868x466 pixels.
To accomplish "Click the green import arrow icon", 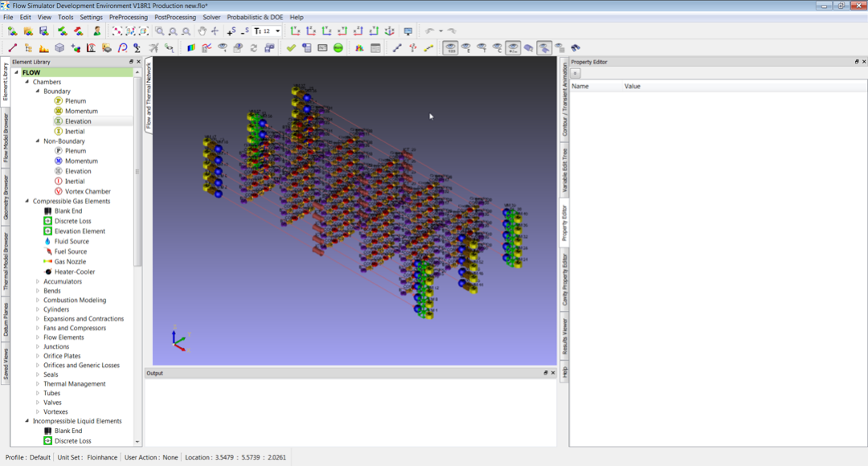I will [x=63, y=31].
